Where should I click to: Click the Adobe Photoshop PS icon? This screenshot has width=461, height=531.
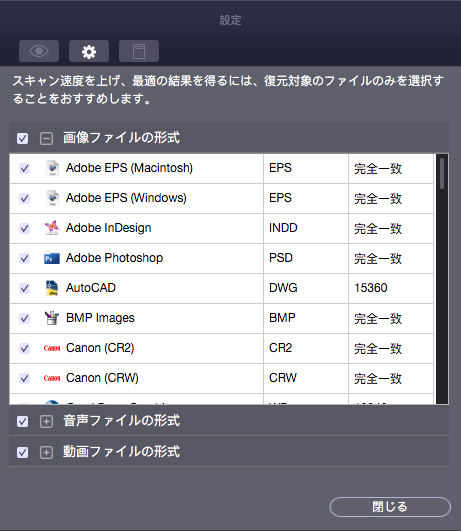click(52, 258)
